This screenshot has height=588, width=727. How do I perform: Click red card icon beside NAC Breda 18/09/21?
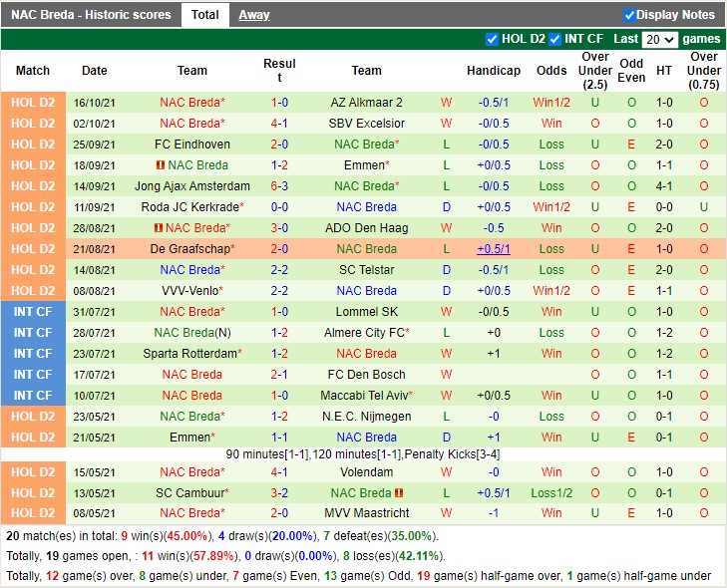tap(161, 165)
